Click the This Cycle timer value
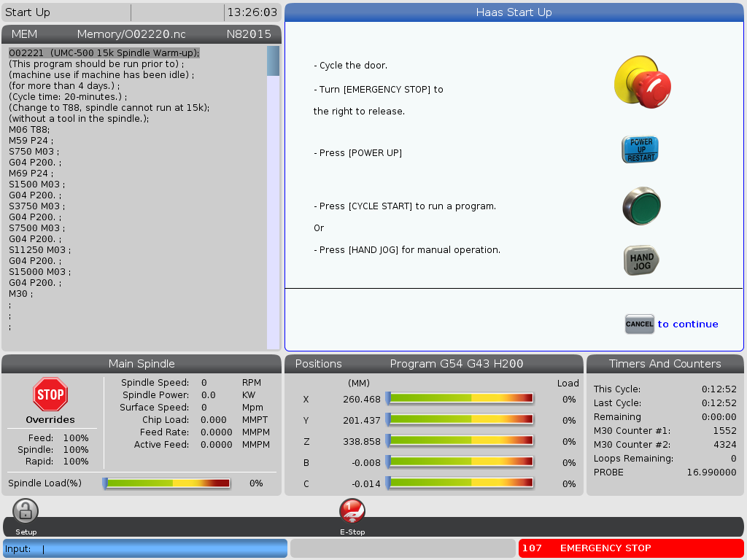 click(x=719, y=389)
